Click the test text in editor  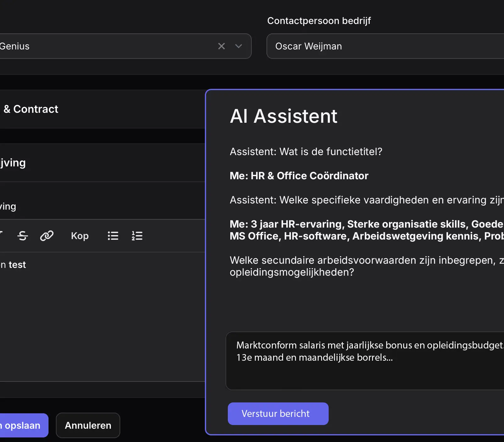click(x=17, y=265)
